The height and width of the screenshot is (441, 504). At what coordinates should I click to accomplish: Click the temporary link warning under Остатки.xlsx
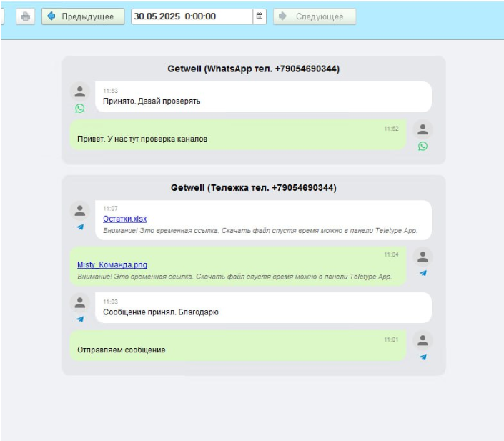[260, 231]
